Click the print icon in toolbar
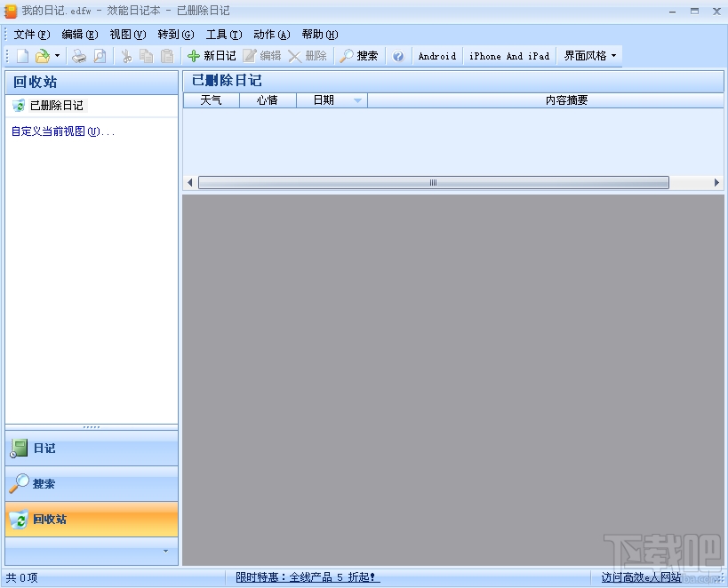The image size is (728, 588). (79, 56)
